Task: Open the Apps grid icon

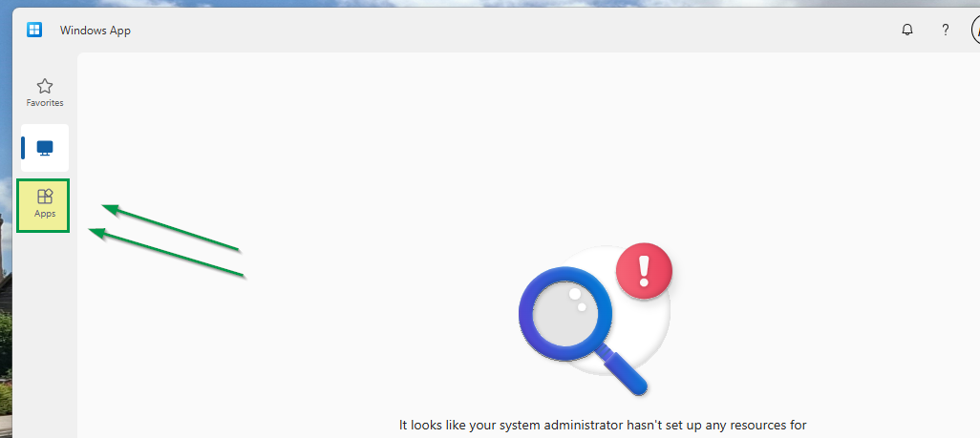Action: pos(45,197)
